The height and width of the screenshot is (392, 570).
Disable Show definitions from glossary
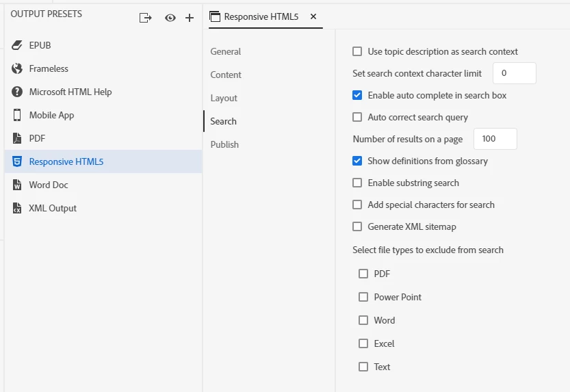(357, 161)
